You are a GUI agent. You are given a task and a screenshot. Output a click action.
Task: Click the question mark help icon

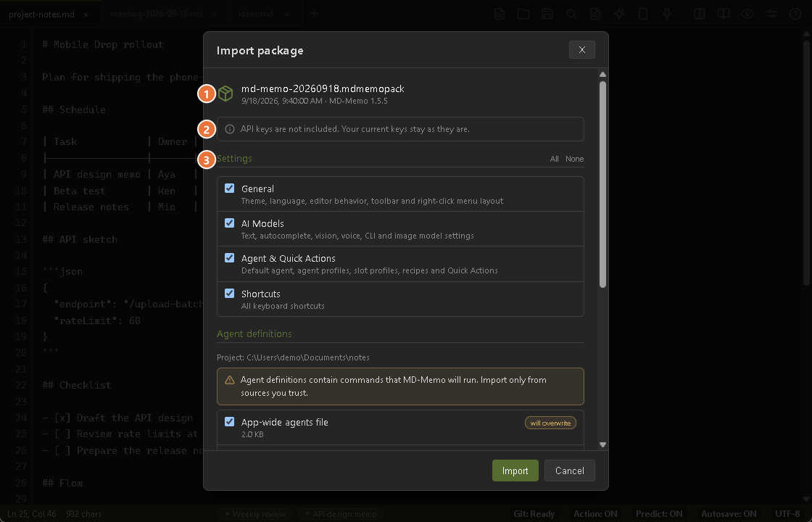[x=795, y=14]
